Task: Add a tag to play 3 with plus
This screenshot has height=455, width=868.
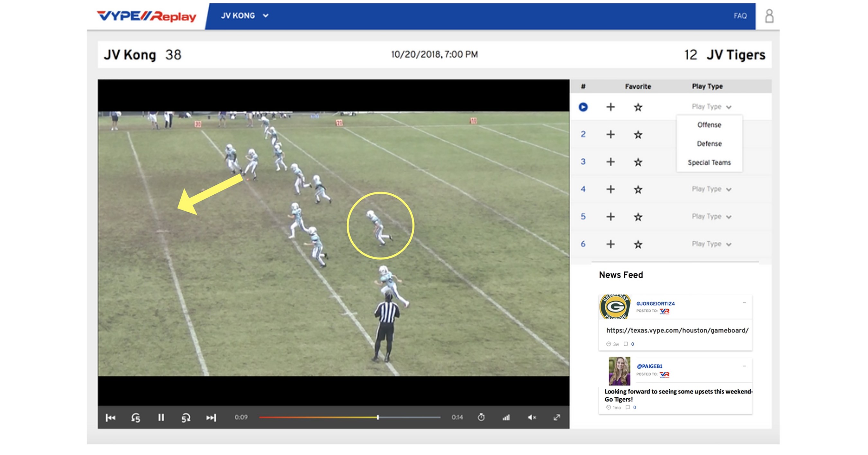Action: pyautogui.click(x=610, y=162)
